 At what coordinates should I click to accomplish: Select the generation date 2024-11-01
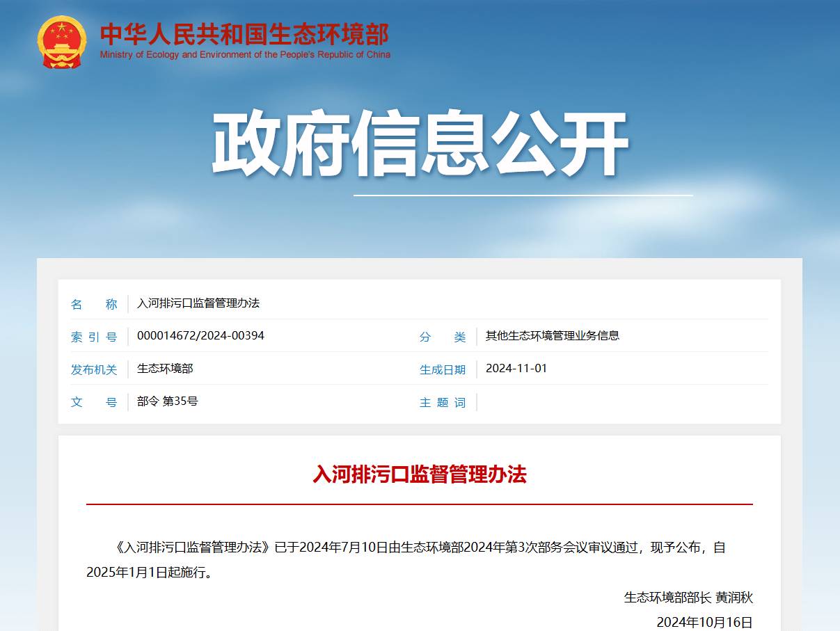coord(516,369)
